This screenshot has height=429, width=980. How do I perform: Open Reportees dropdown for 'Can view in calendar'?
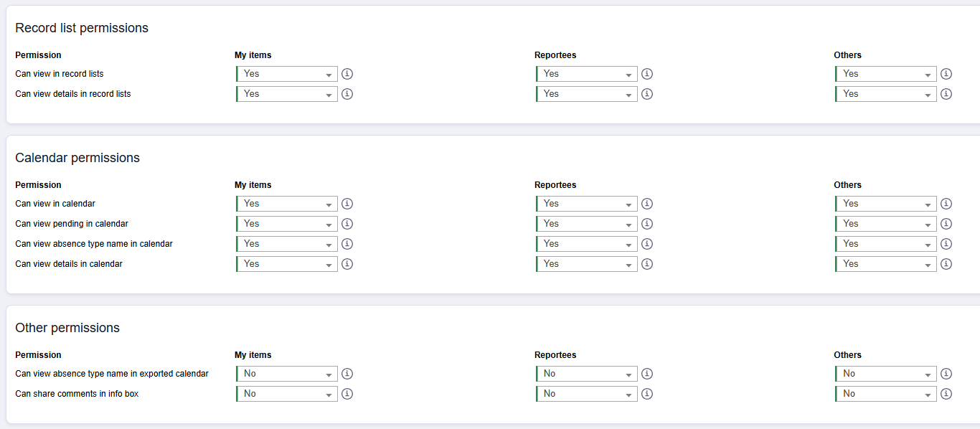[587, 204]
